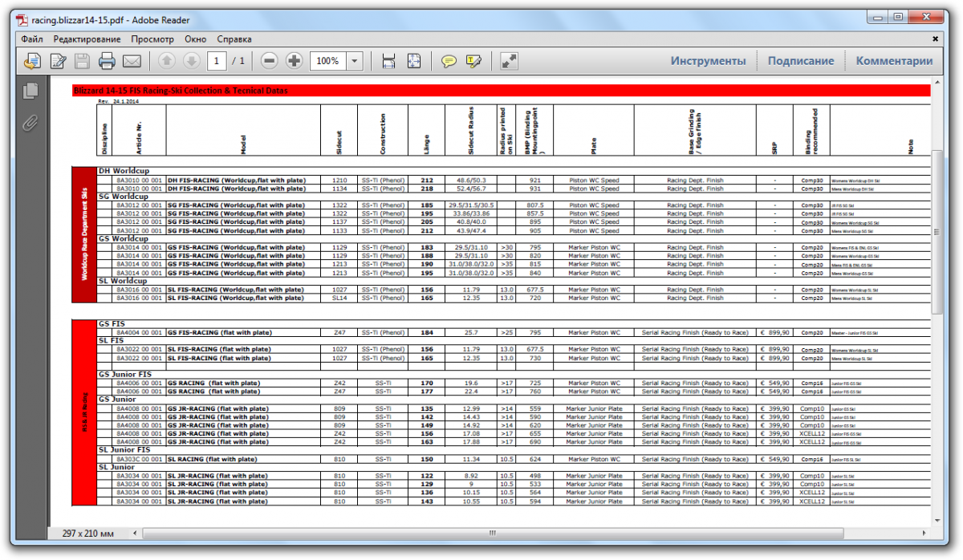963x560 pixels.
Task: Click the zoom percentage field showing 100%
Action: [327, 61]
